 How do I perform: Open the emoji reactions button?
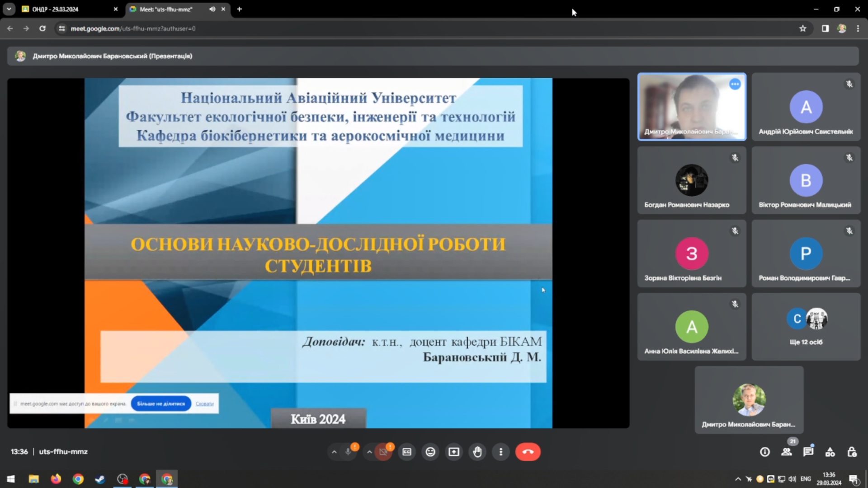pyautogui.click(x=430, y=452)
